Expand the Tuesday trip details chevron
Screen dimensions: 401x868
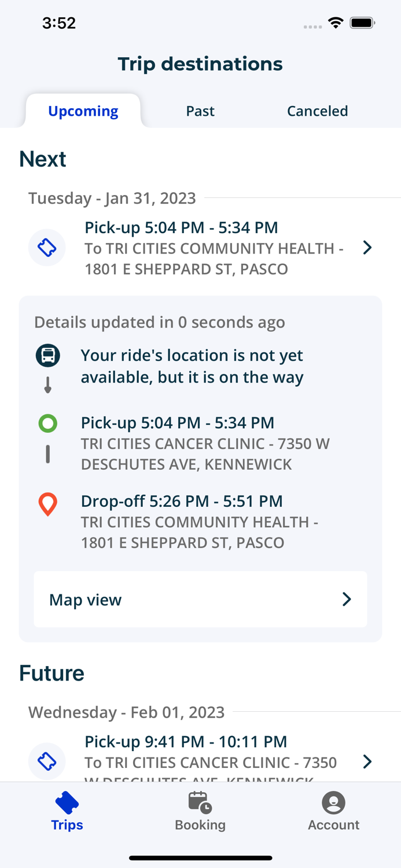pyautogui.click(x=367, y=247)
